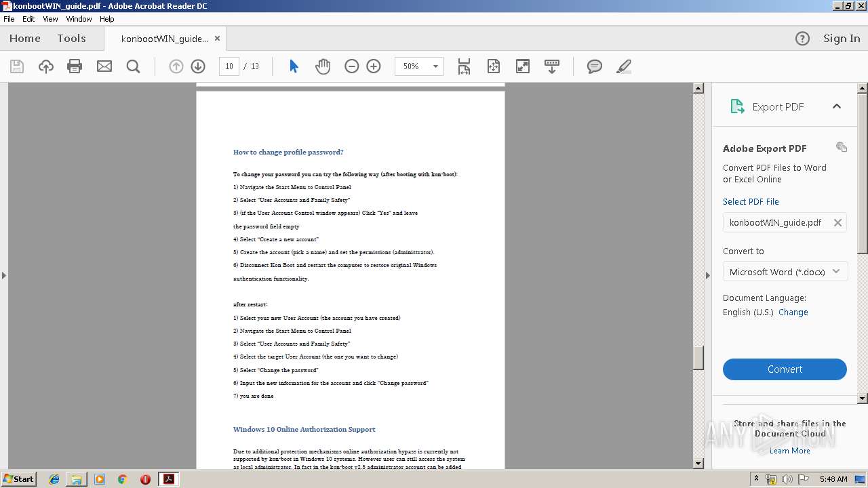The image size is (868, 488).
Task: Click the Adobe Reader taskbar button
Action: tap(168, 479)
